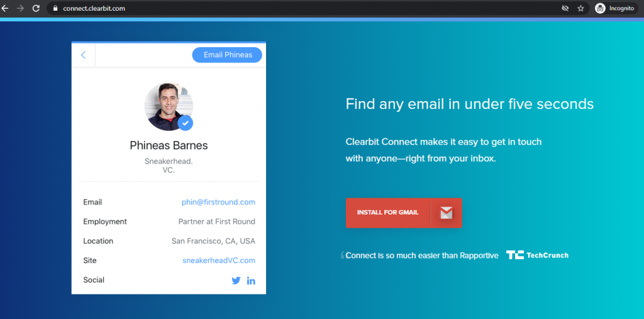Click Phineas Barnes profile photo
Image resolution: width=644 pixels, height=319 pixels.
pyautogui.click(x=169, y=106)
